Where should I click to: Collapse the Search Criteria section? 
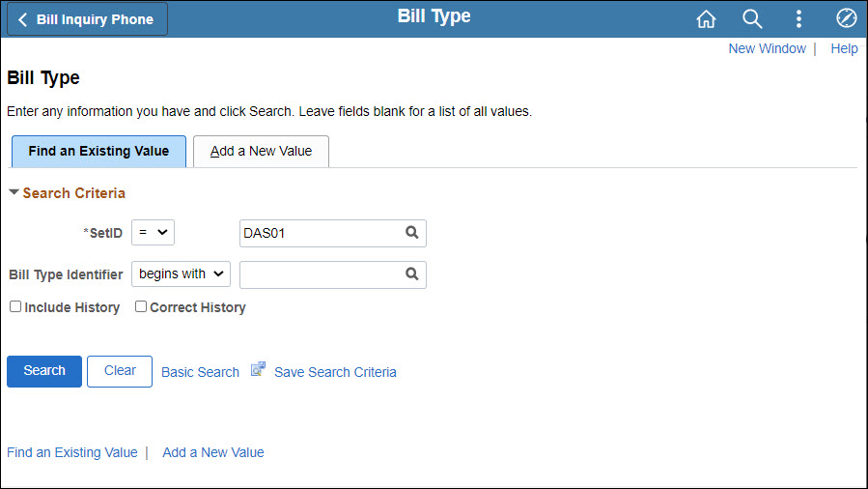[x=14, y=192]
